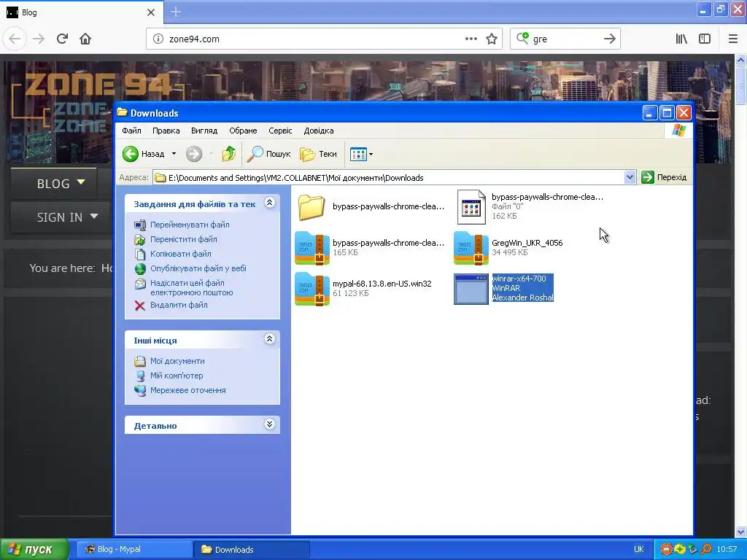Open the address bar dropdown arrow
This screenshot has width=747, height=560.
pos(630,178)
